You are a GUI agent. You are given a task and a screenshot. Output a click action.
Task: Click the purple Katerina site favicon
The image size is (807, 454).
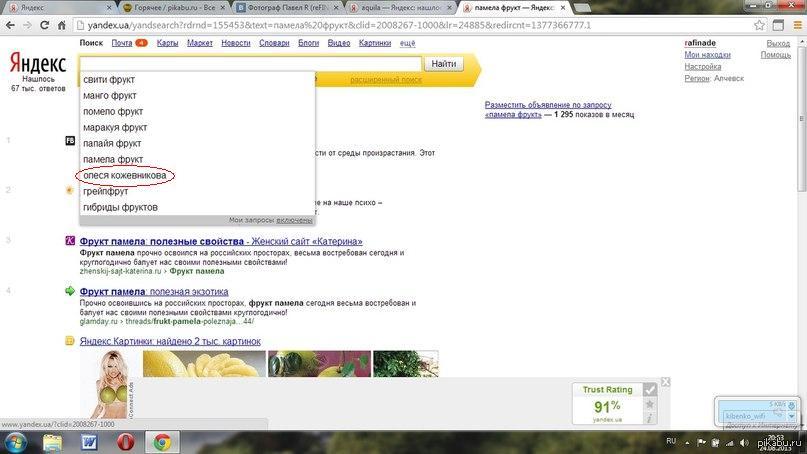coord(69,241)
